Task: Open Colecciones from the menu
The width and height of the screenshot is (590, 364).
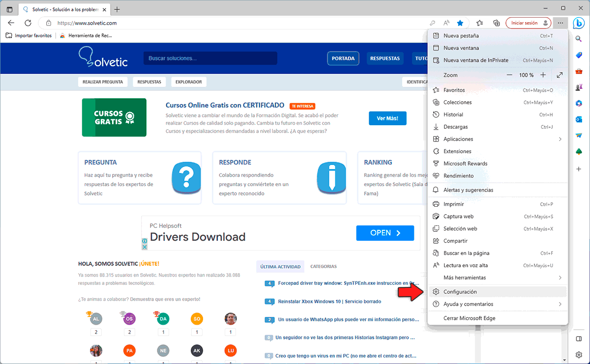Action: click(498, 103)
